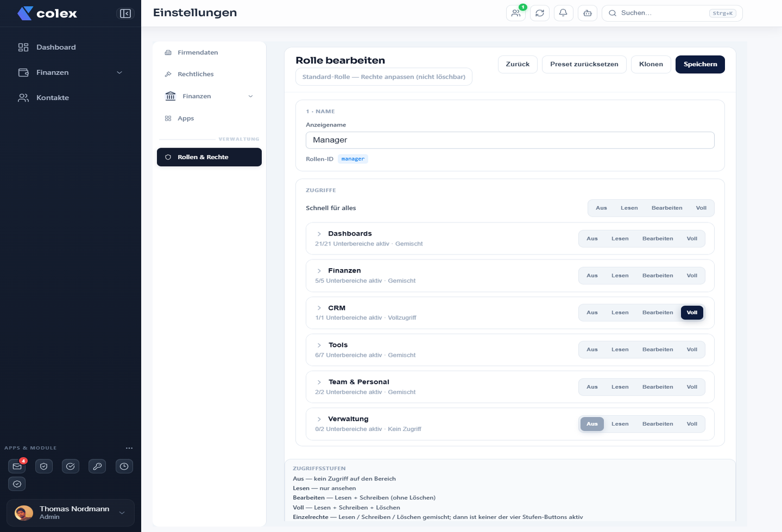Screen dimensions: 782x532
Task: Expand Finanzen in the settings menu
Action: pos(209,96)
